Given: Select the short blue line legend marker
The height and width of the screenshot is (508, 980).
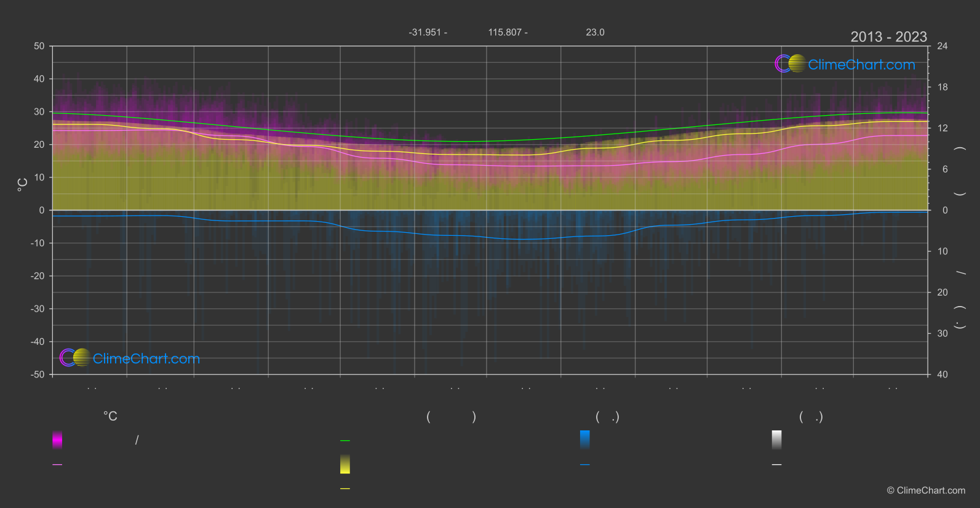Looking at the screenshot, I should click(x=585, y=464).
